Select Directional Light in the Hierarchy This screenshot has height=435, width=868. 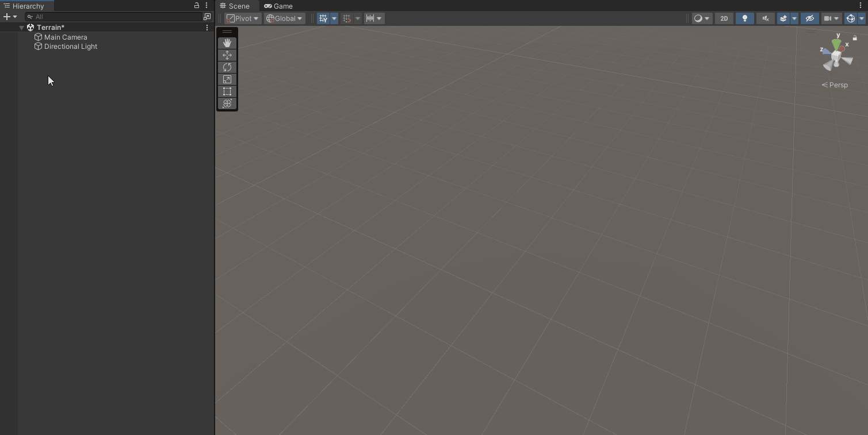click(x=71, y=47)
